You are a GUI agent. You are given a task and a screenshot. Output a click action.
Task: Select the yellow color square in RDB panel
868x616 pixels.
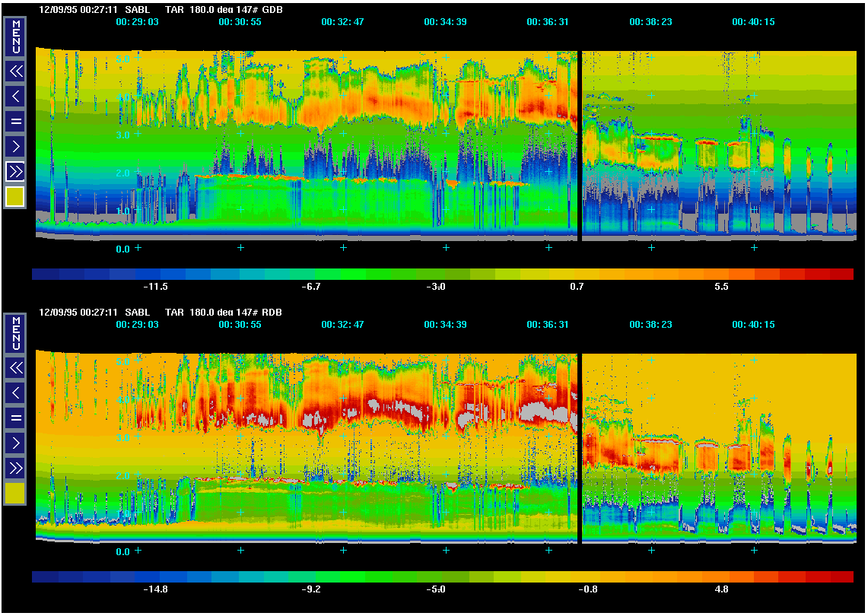15,494
